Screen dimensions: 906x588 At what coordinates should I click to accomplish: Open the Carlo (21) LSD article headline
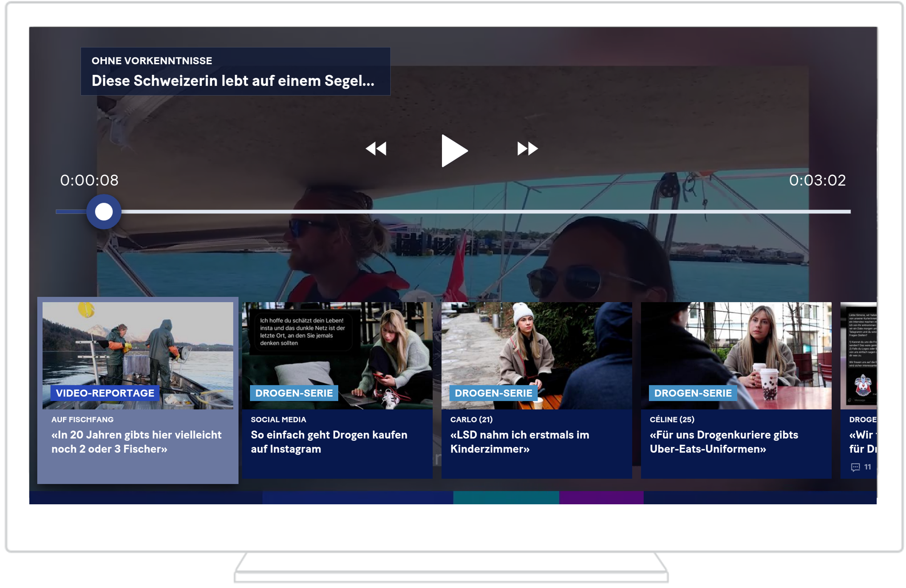[x=519, y=442]
